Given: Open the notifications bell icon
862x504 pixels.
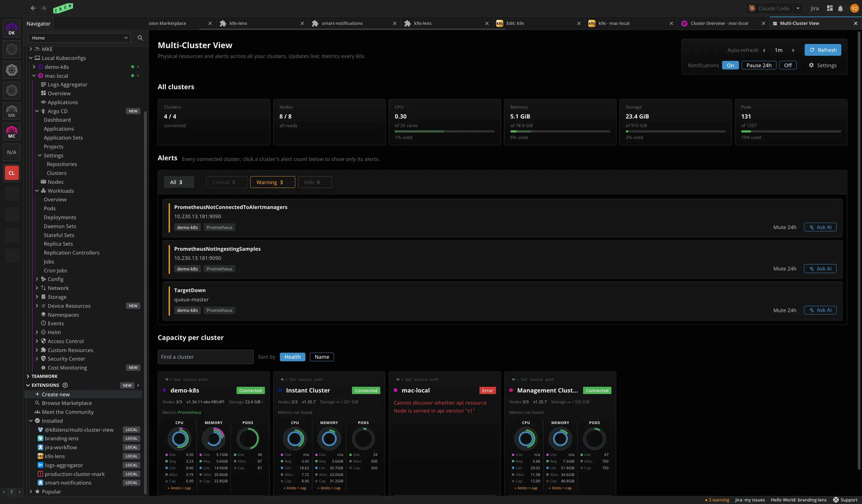Looking at the screenshot, I should (840, 8).
